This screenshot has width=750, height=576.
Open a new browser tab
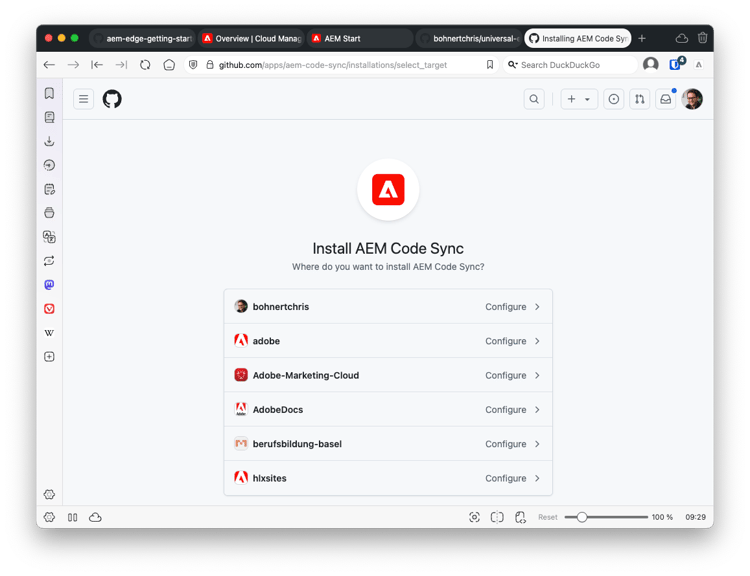pos(642,38)
